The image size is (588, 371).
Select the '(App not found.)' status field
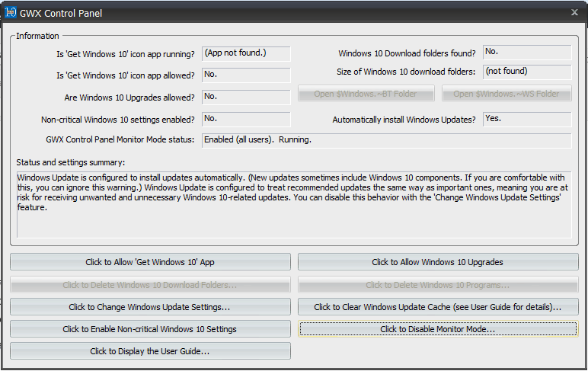246,53
